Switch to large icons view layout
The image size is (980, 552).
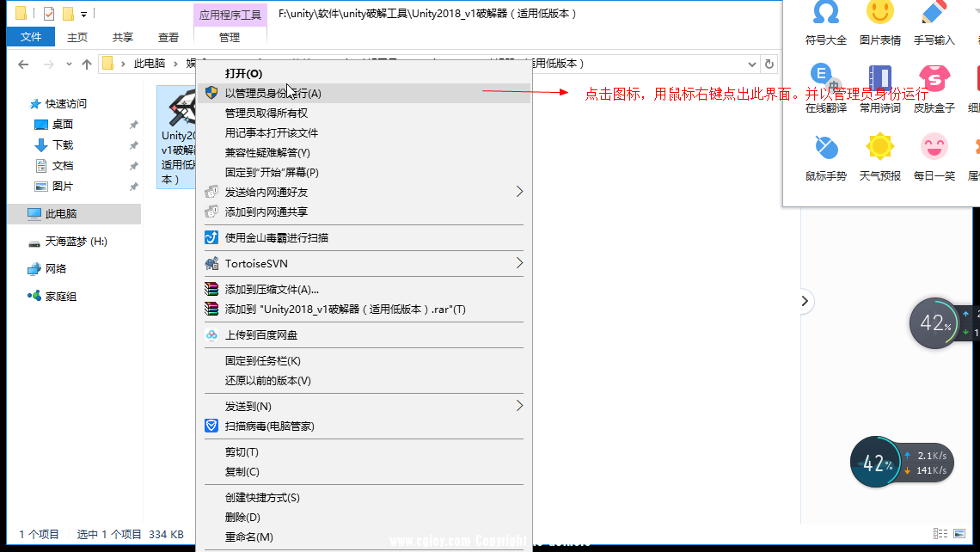959,533
